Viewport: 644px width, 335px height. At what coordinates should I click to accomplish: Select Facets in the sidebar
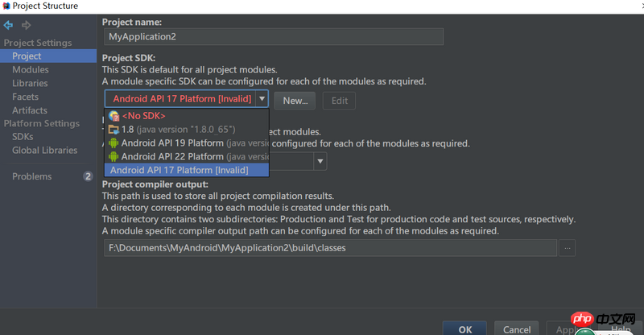coord(25,97)
